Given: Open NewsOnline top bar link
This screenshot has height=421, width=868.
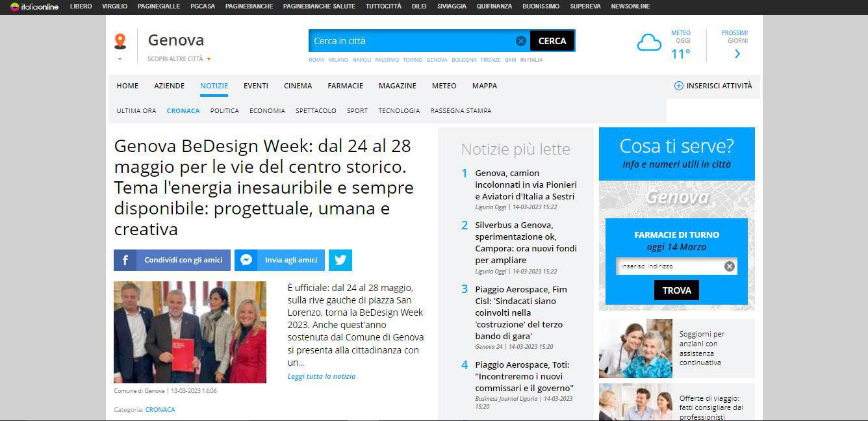Looking at the screenshot, I should (x=630, y=6).
